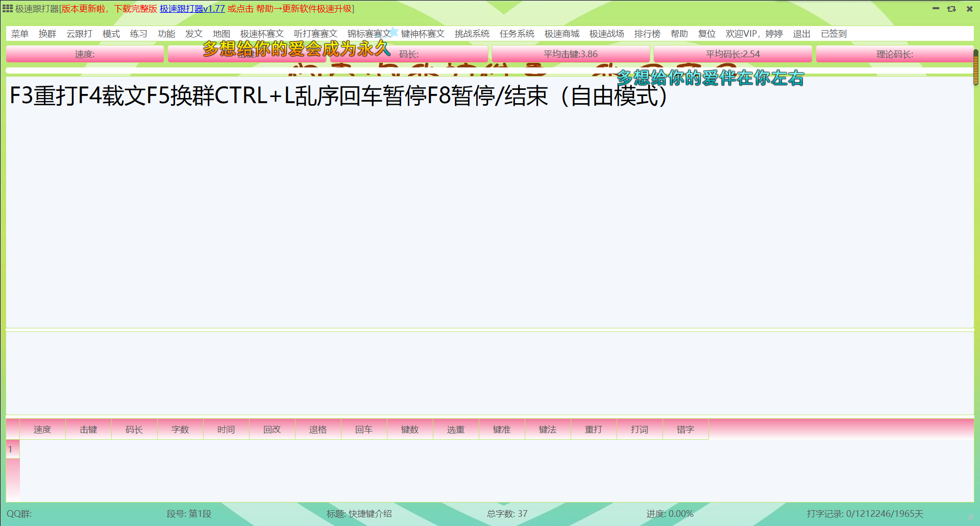Image resolution: width=980 pixels, height=526 pixels.
Task: Click the right-side vertical scrollbar
Action: (976, 67)
